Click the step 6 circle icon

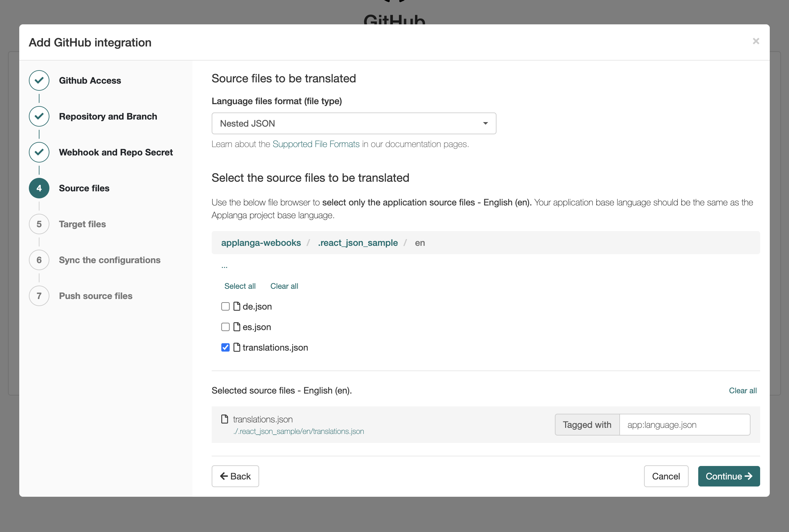point(39,260)
